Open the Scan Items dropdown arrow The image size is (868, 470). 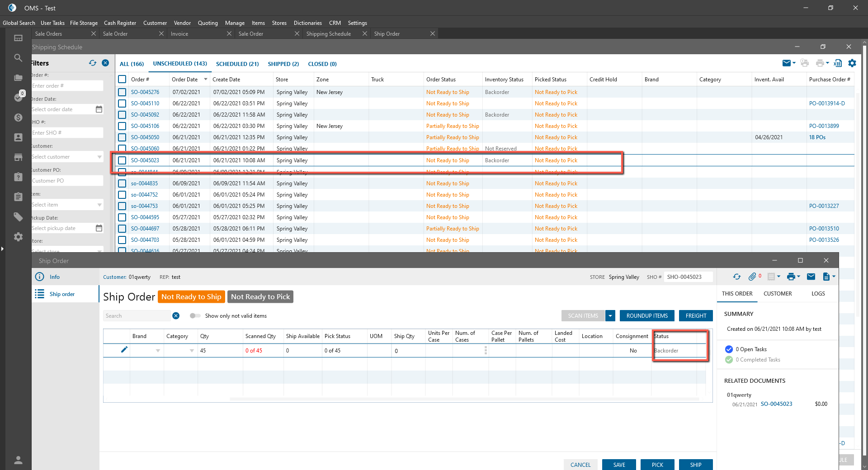(610, 316)
